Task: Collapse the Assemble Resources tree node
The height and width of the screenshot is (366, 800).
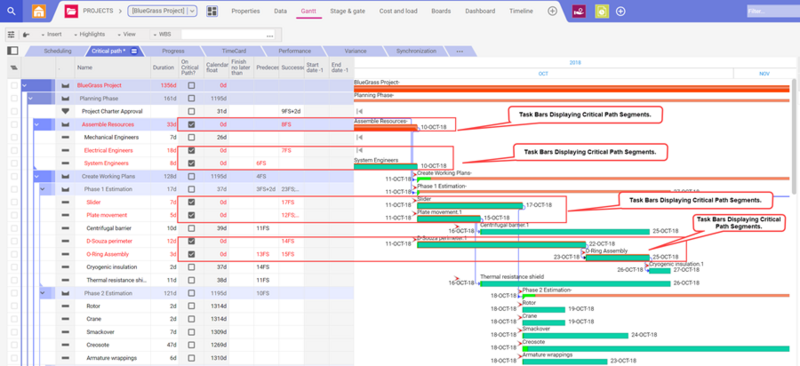Action: pos(36,125)
